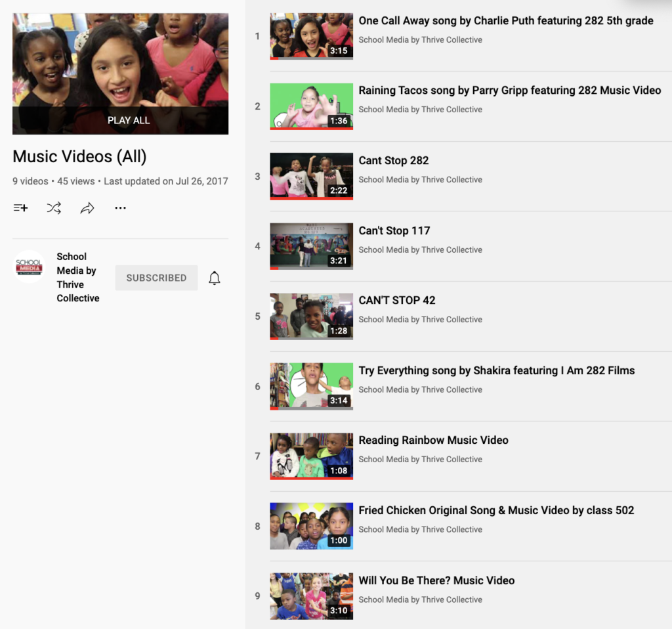Open channel link under Will You Be There
The image size is (672, 629).
421,600
